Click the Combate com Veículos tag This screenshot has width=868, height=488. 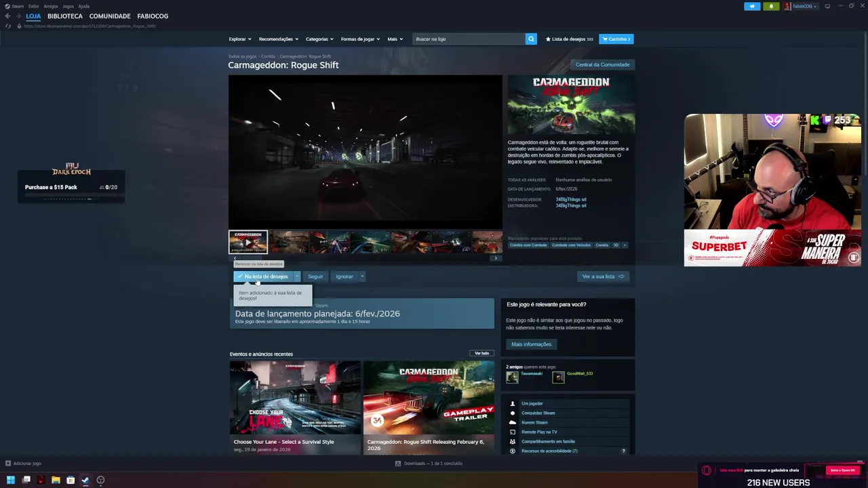coord(571,245)
